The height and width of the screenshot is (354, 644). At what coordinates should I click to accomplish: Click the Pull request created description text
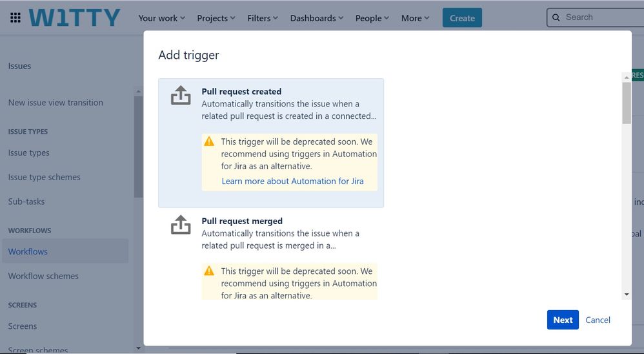[288, 110]
